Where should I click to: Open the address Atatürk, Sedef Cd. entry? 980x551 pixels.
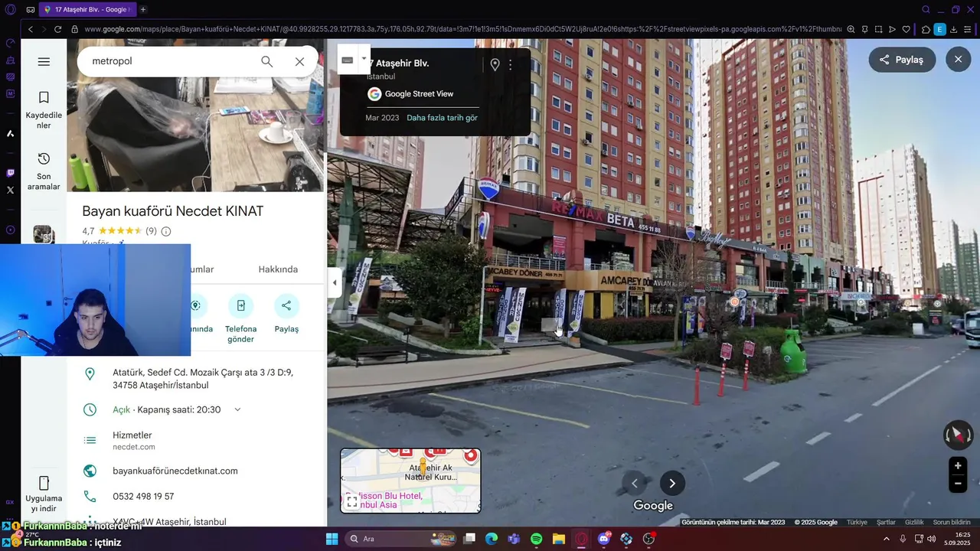point(197,379)
